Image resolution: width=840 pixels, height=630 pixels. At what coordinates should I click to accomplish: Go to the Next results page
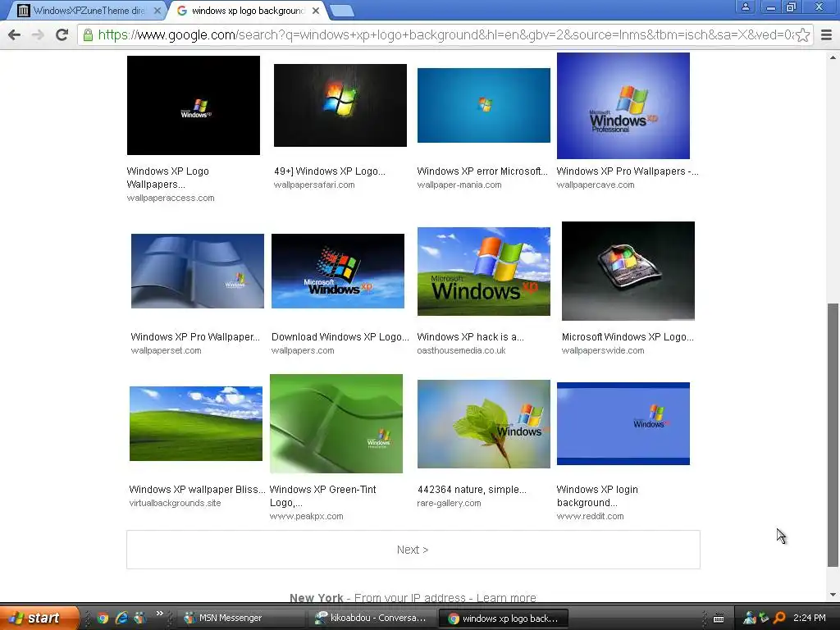coord(413,550)
